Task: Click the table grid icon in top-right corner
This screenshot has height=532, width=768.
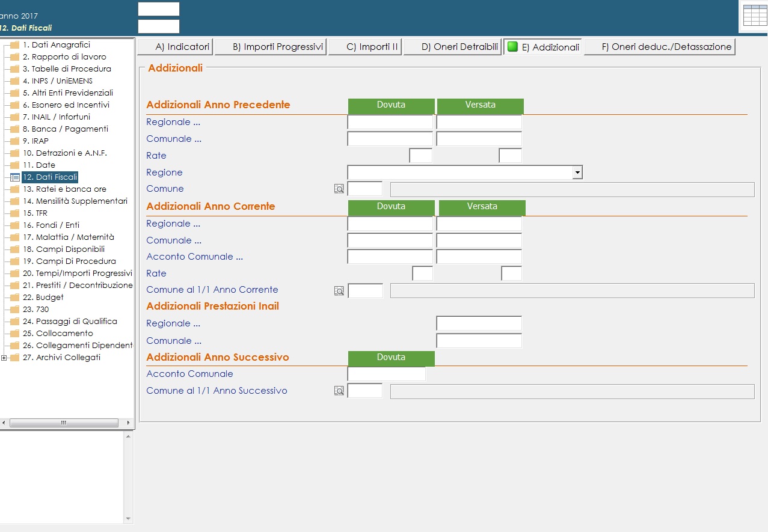Action: point(755,15)
